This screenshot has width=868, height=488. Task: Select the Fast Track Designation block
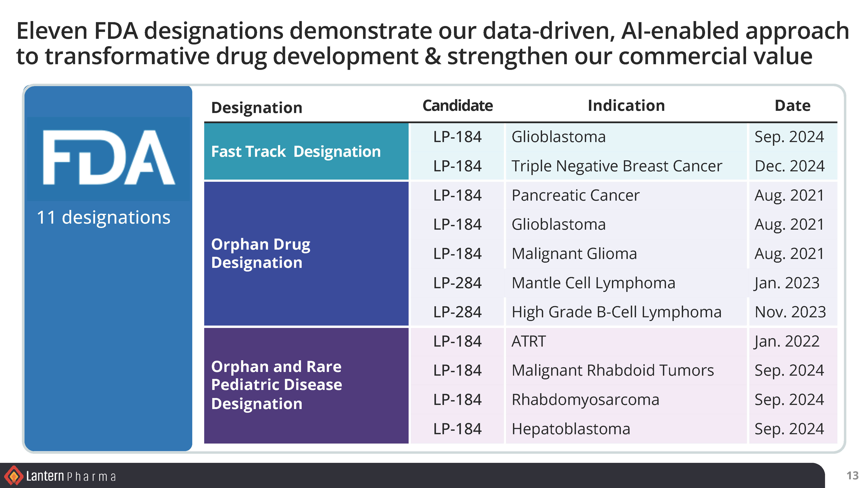pos(306,152)
